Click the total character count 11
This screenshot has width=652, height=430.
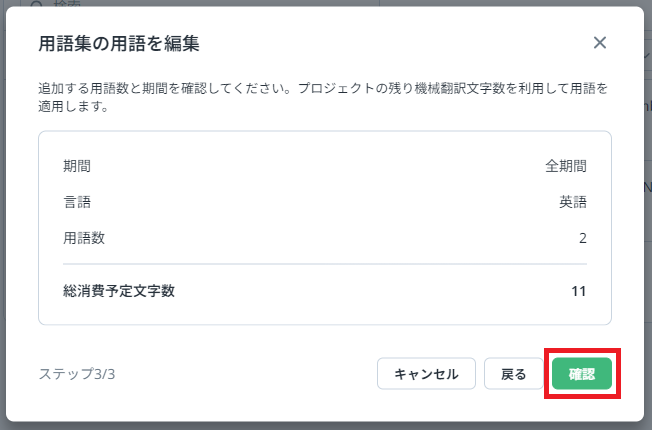(578, 291)
